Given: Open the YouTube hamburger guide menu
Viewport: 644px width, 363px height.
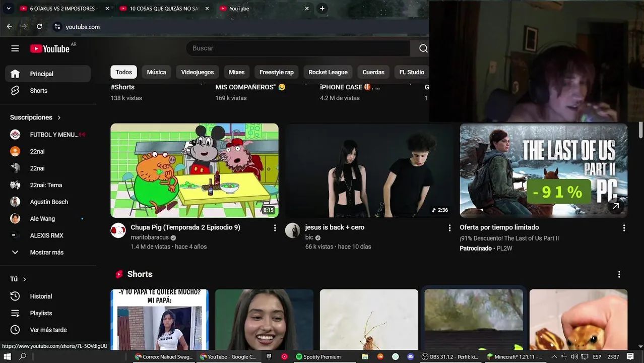Looking at the screenshot, I should tap(15, 48).
